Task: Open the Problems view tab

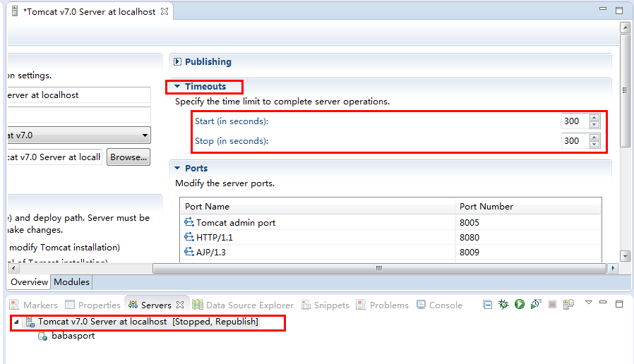Action: pos(383,305)
